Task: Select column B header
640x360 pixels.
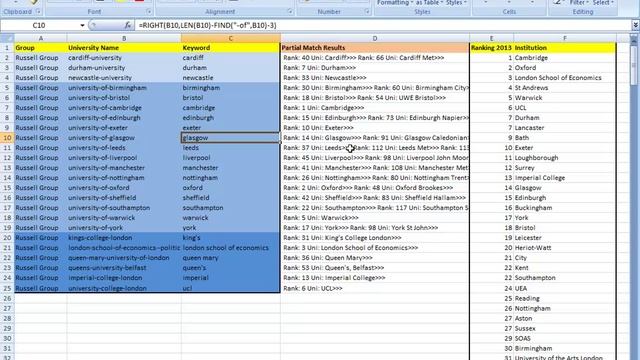Action: (124, 38)
